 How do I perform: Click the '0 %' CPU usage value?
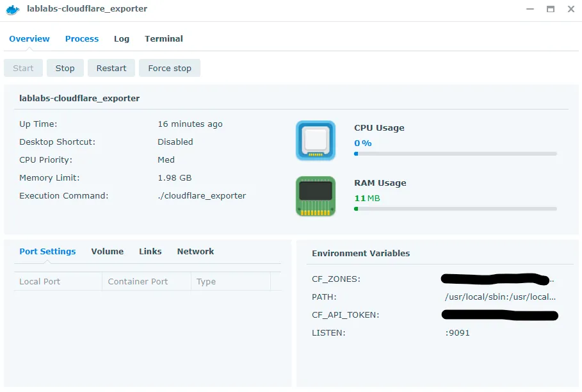[362, 143]
